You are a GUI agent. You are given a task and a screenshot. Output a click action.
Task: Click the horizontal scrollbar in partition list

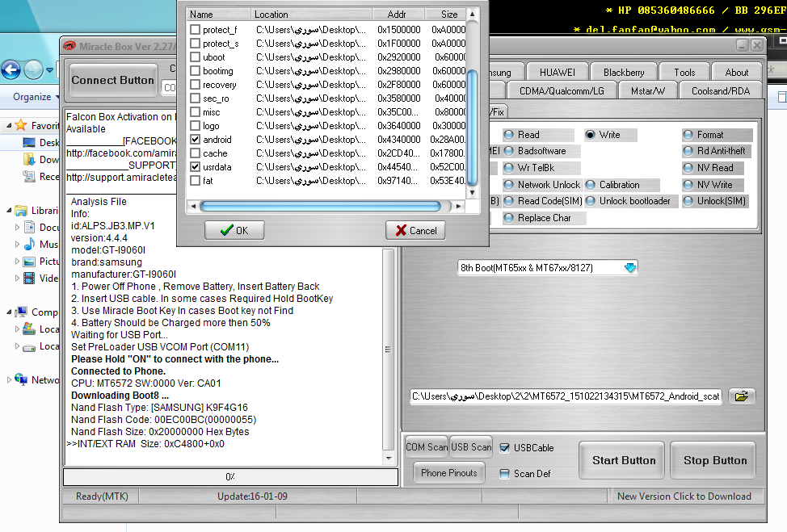[x=320, y=206]
